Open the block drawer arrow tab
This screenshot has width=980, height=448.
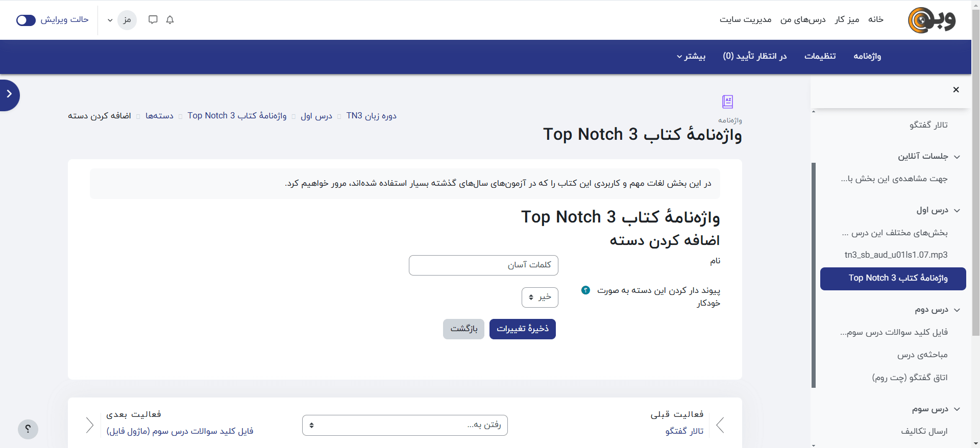coord(9,94)
